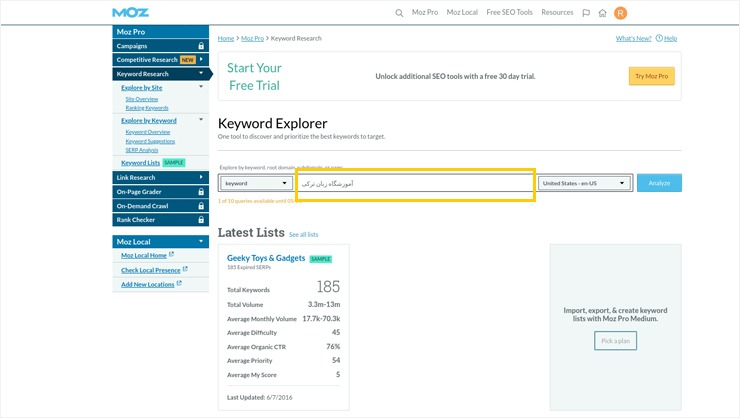The width and height of the screenshot is (740, 418).
Task: Click Home breadcrumb link
Action: point(226,39)
